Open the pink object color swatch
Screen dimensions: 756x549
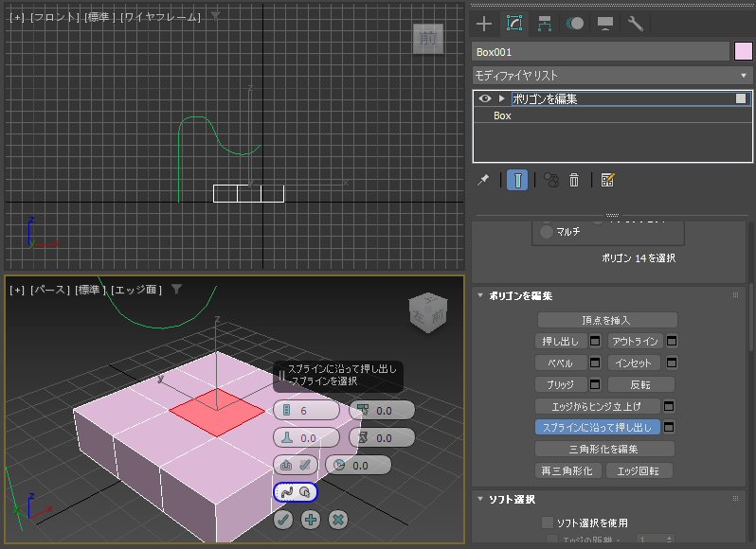[x=743, y=51]
